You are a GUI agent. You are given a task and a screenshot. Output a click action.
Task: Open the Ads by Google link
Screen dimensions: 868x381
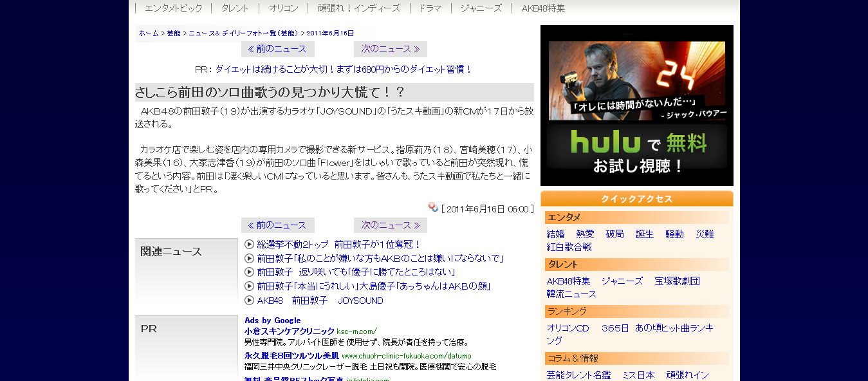[273, 321]
